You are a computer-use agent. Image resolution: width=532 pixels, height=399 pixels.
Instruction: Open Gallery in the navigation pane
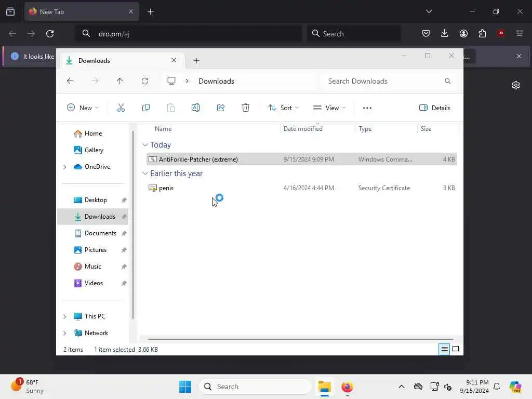coord(89,150)
